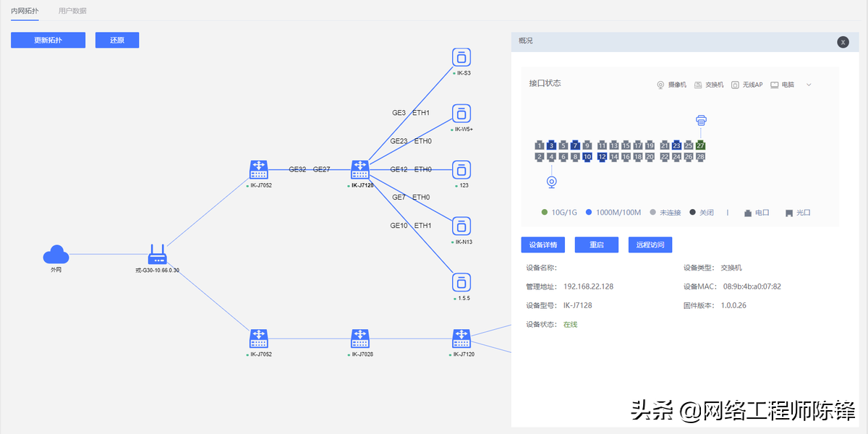Click the IK-N13 device node
This screenshot has width=868, height=434.
click(x=461, y=226)
